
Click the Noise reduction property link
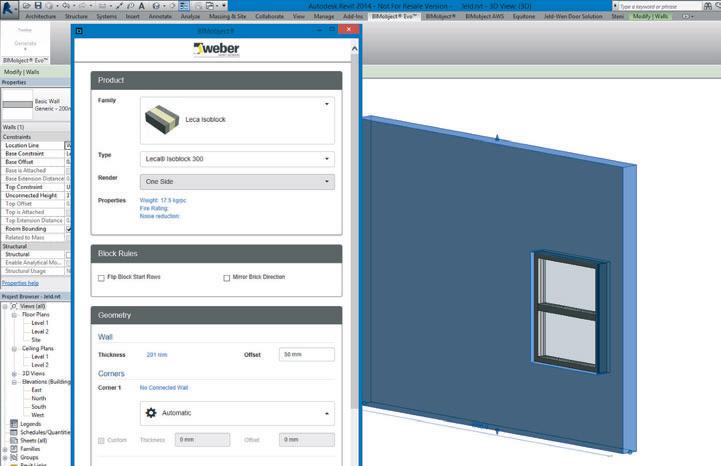(159, 216)
